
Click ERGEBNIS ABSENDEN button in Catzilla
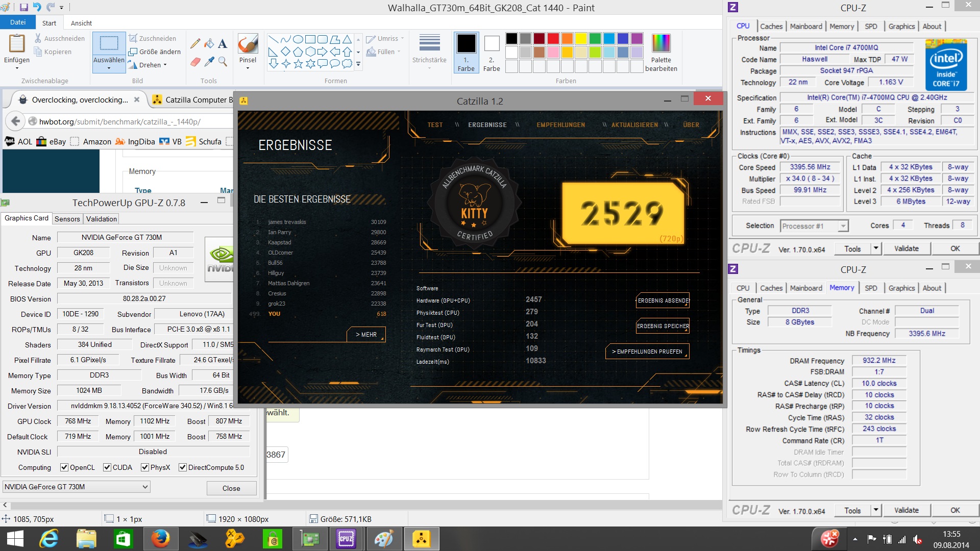coord(663,300)
